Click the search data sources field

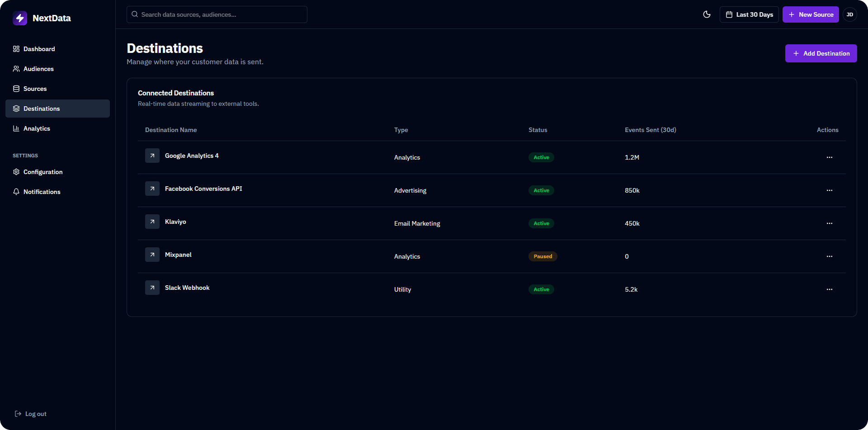point(217,14)
